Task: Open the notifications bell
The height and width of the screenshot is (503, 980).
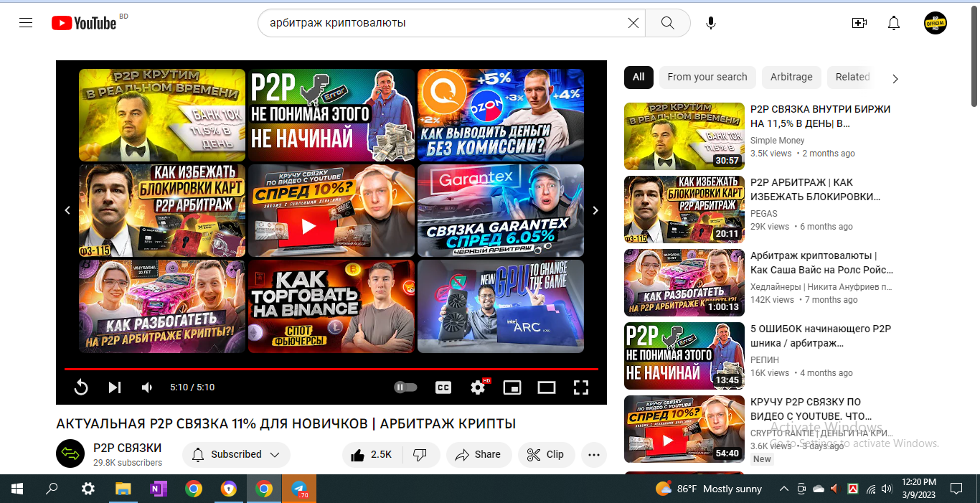Action: [893, 23]
